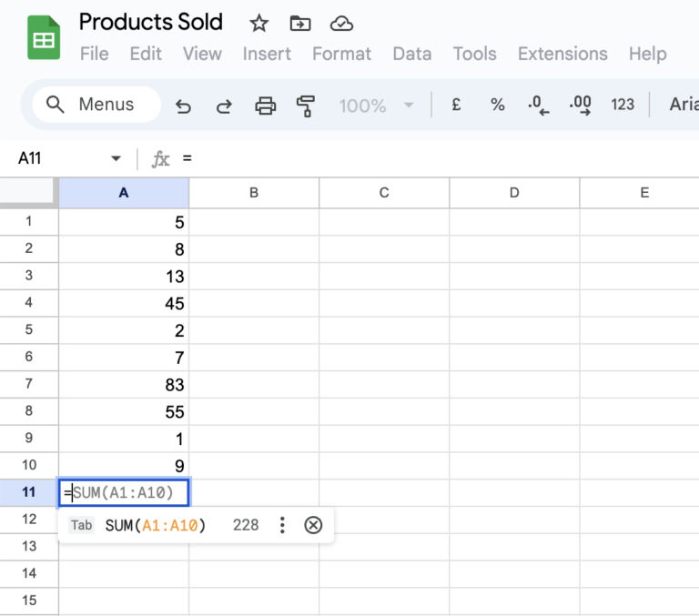Open the 100% zoom dropdown

tap(376, 106)
